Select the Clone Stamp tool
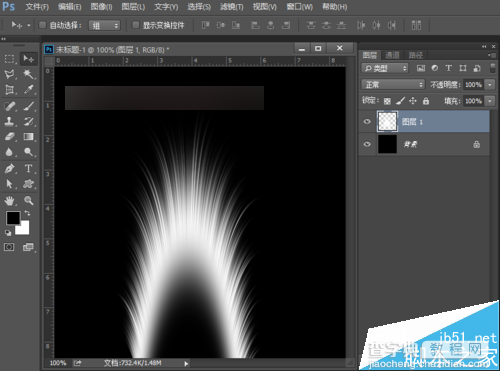This screenshot has width=500, height=371. point(9,121)
